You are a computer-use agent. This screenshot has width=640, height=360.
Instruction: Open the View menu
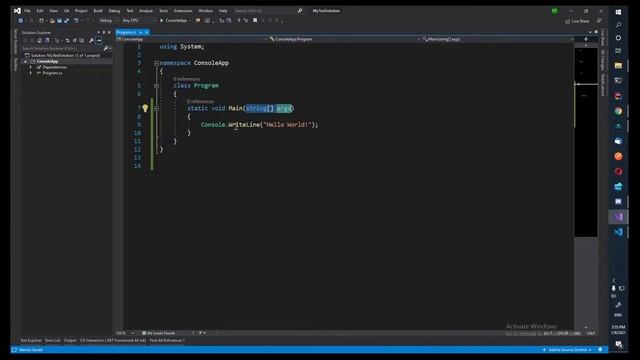tap(53, 11)
